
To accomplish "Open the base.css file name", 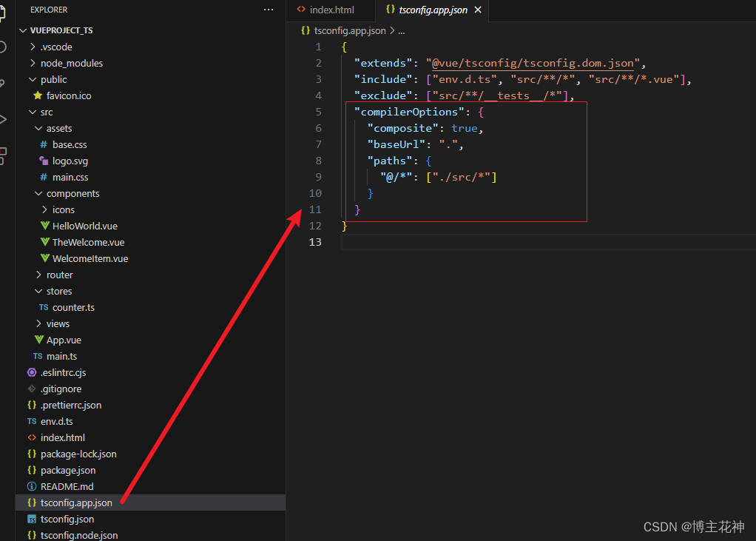I will (70, 144).
